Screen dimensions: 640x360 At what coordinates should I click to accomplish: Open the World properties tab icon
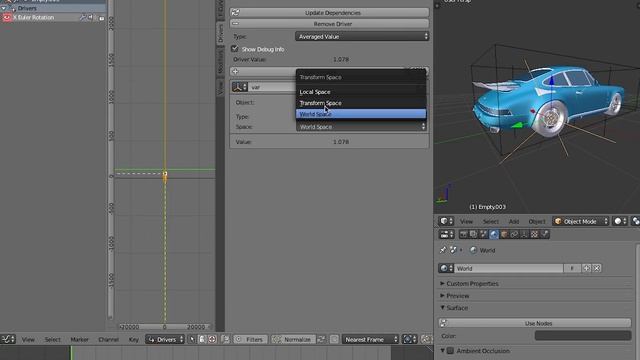494,234
